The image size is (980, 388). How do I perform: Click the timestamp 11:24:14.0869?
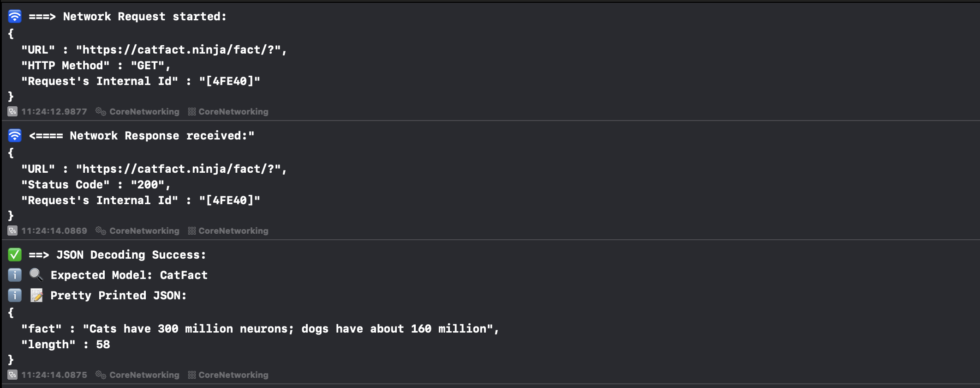click(x=54, y=230)
